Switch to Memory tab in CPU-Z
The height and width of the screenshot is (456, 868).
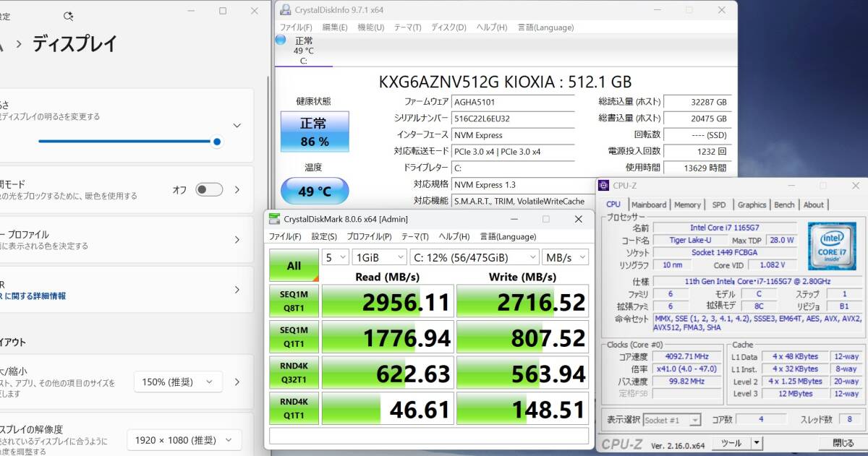(x=687, y=205)
